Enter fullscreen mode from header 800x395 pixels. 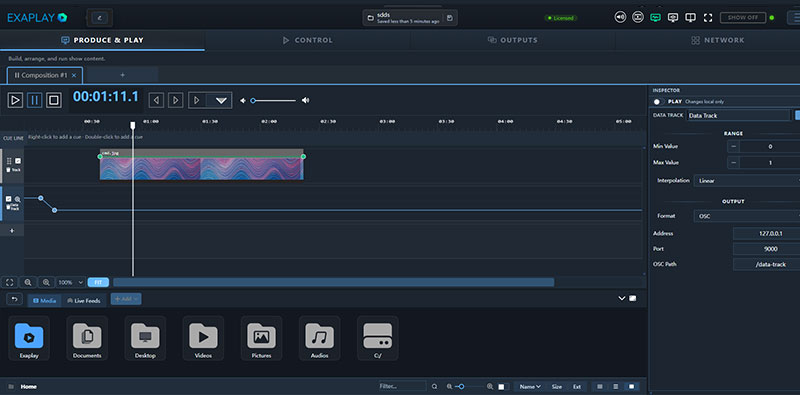click(708, 18)
